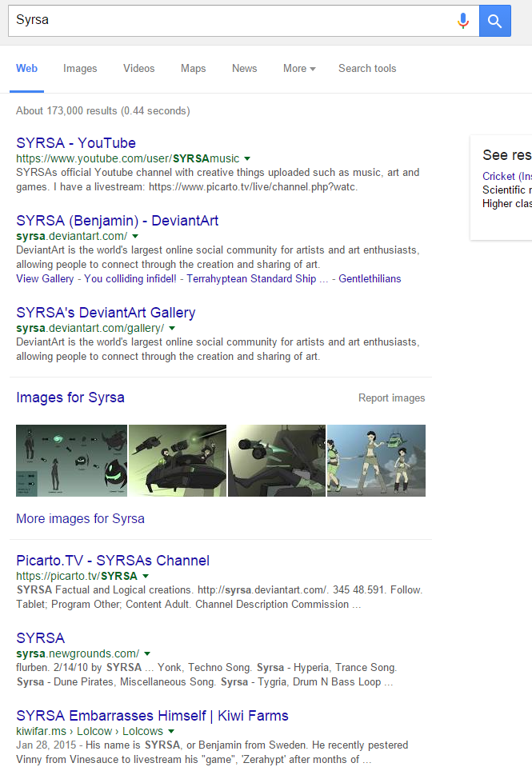The height and width of the screenshot is (779, 532).
Task: Click the kiwifar.ms › Lolcow › Lolcows breadcrumb
Action: click(90, 731)
